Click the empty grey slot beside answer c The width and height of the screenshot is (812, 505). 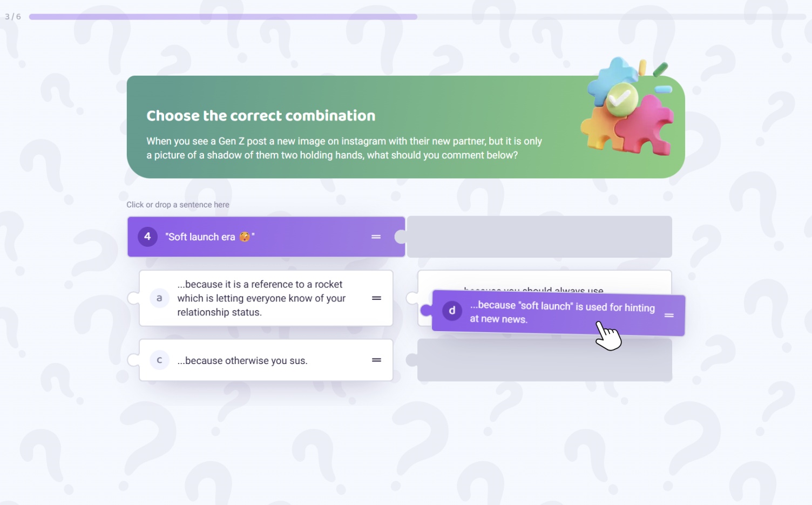tap(544, 360)
